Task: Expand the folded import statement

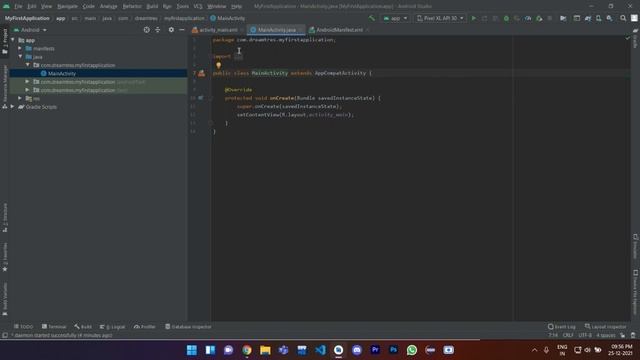Action: click(x=238, y=57)
